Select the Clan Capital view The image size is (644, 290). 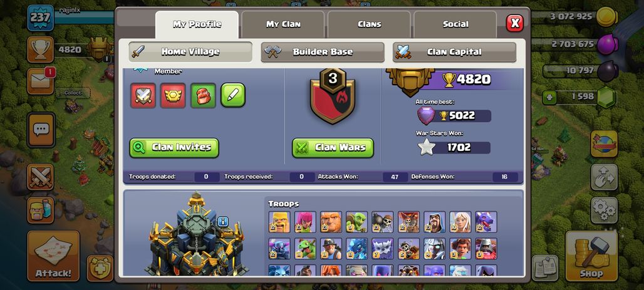[x=454, y=52]
